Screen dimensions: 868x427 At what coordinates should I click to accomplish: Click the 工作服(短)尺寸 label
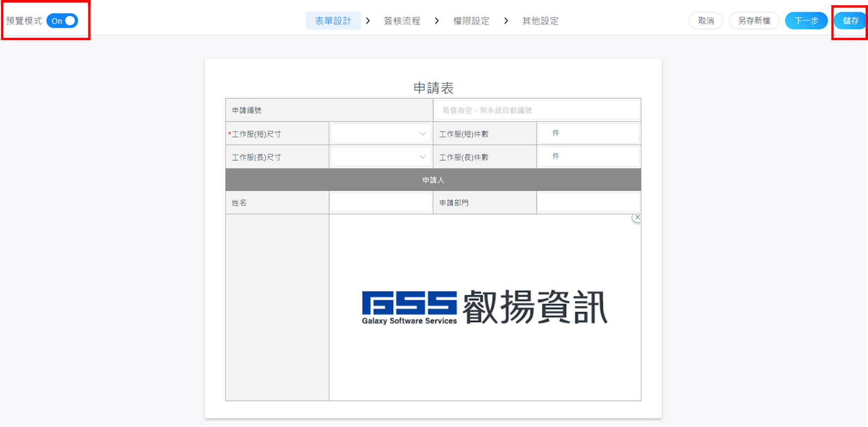pos(256,134)
